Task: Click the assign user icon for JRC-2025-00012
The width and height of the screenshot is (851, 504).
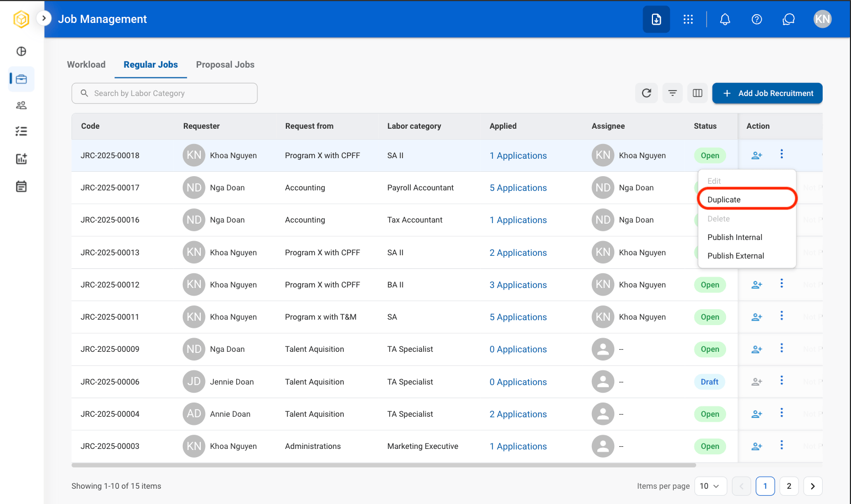Action: point(757,285)
